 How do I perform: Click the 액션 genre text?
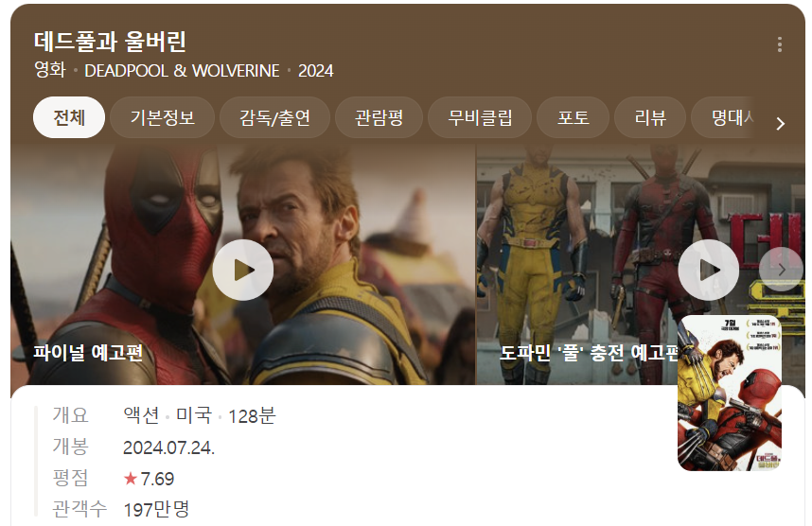[141, 415]
